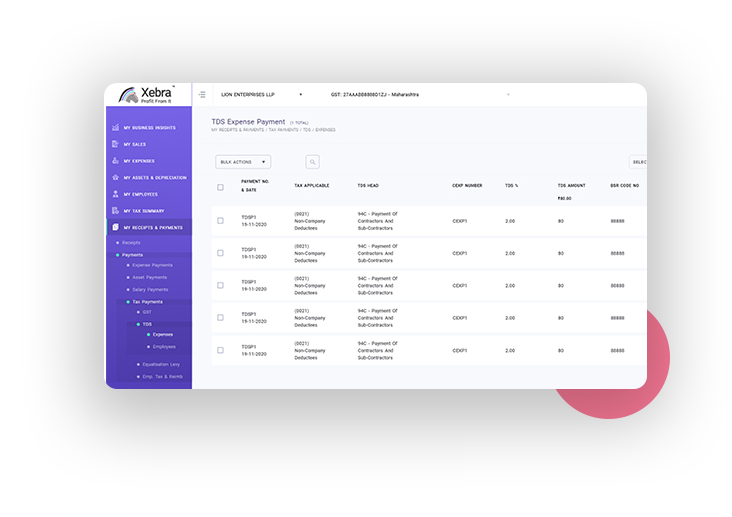Tick the checkbox of the first TDSP1 row
Viewport: 732px width, 517px height.
click(x=220, y=221)
